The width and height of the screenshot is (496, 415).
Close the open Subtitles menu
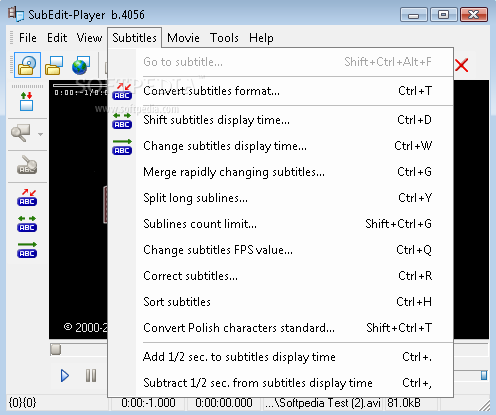coord(134,38)
